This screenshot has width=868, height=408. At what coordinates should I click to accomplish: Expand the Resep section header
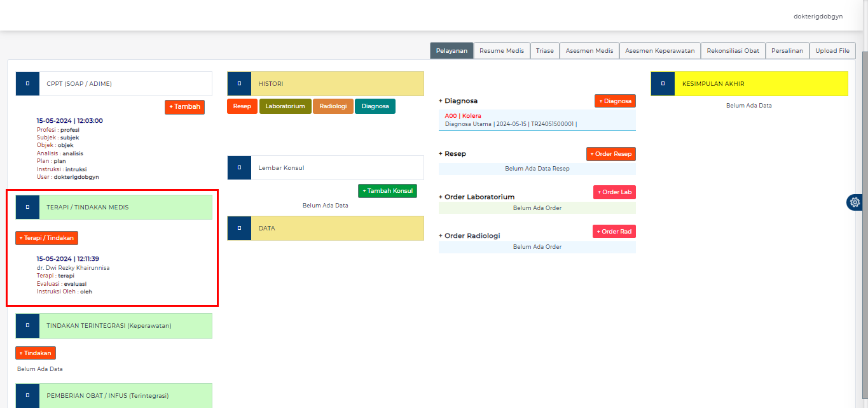coord(453,153)
